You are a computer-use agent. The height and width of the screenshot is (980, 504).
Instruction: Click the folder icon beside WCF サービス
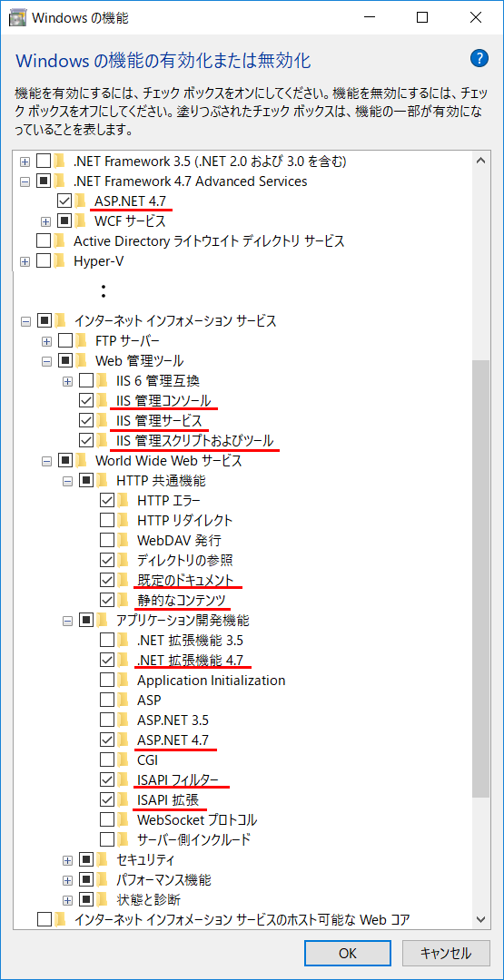[x=81, y=221]
